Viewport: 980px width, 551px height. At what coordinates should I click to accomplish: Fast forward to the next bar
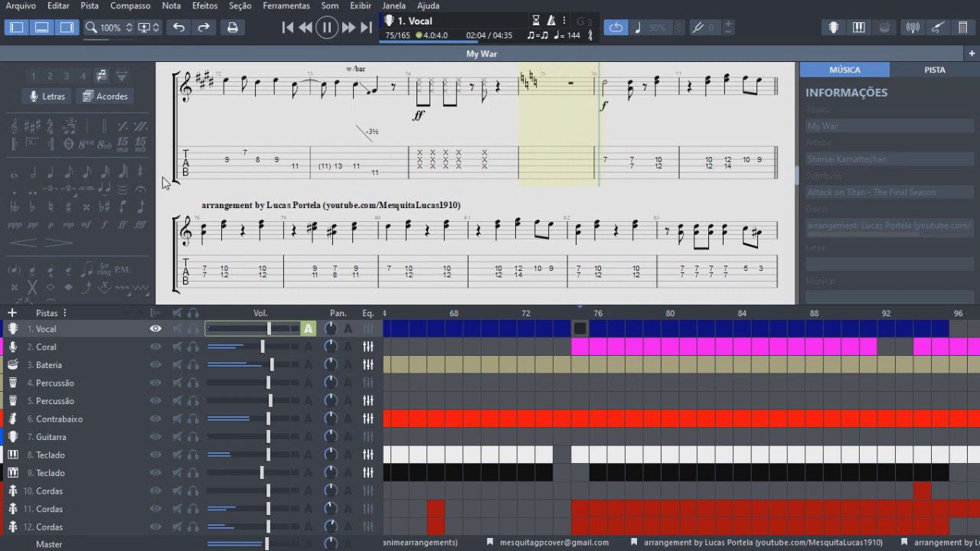[x=348, y=28]
